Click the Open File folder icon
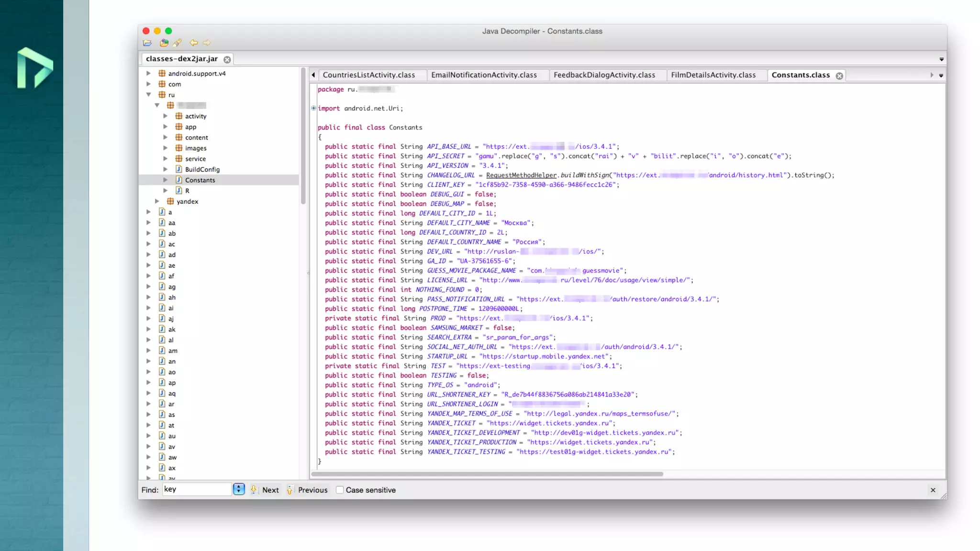Image resolution: width=980 pixels, height=551 pixels. [x=147, y=43]
